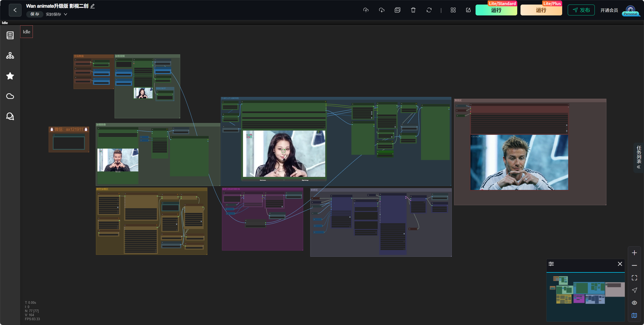Click the refresh icon in toolbar
This screenshot has height=325, width=644.
point(429,10)
